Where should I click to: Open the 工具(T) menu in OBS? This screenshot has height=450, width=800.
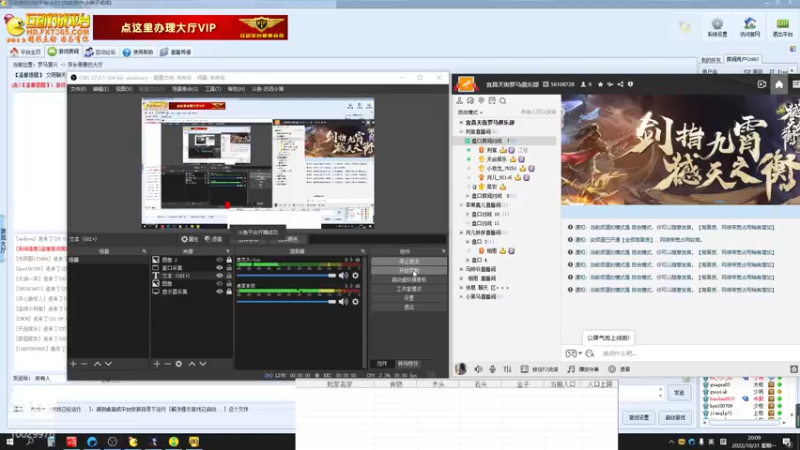pos(213,89)
